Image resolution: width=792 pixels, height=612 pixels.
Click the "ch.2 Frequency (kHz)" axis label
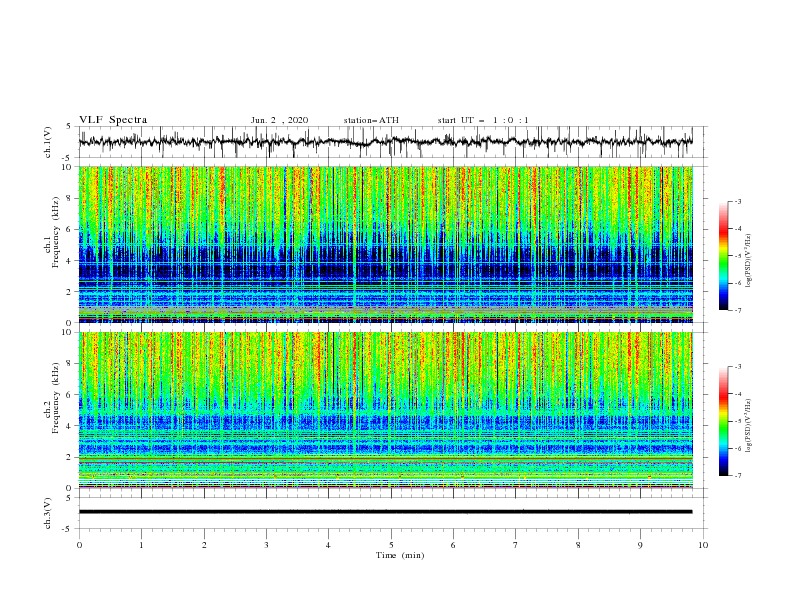pyautogui.click(x=52, y=397)
